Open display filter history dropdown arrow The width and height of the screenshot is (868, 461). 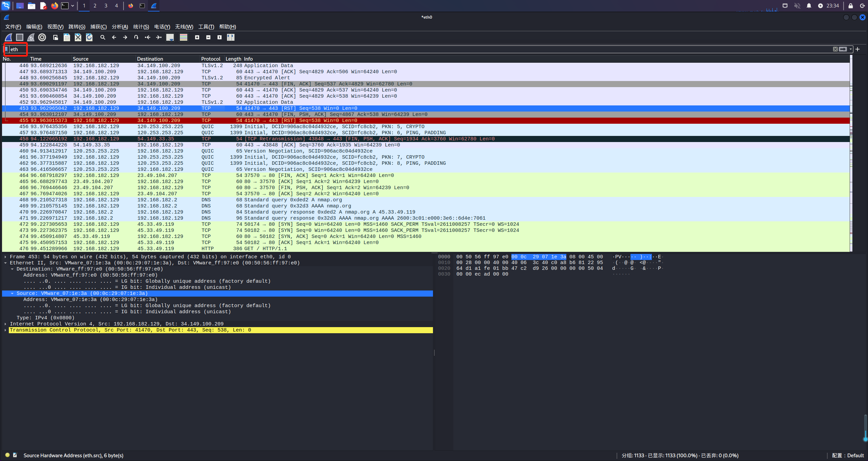851,49
